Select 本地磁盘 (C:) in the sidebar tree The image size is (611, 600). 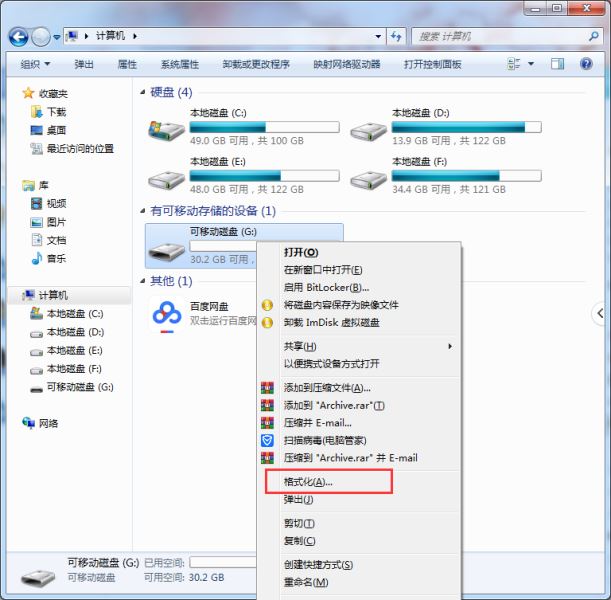(67, 314)
